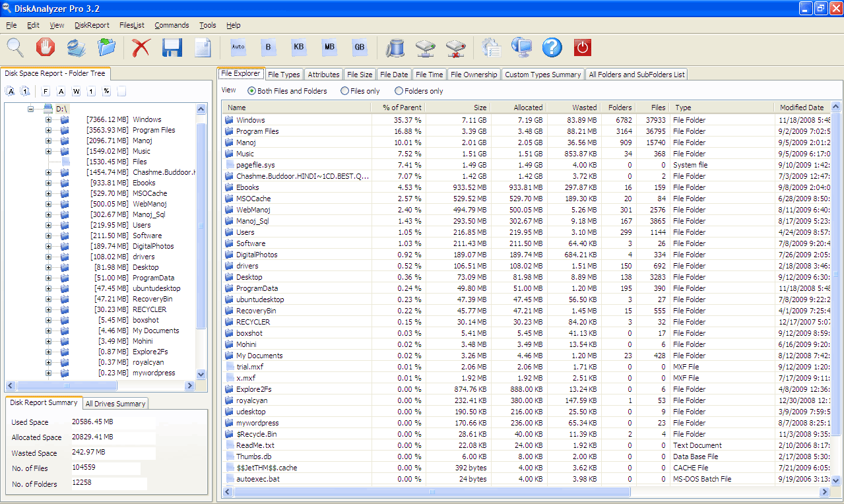Screen dimensions: 844x504
Task: Select DigitalPhotos in the folder tree
Action: point(153,246)
